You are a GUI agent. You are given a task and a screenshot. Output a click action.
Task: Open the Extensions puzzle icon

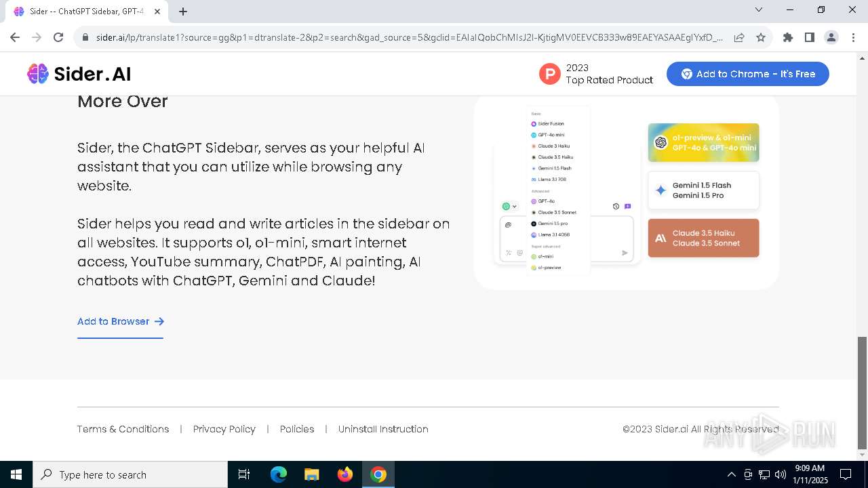point(788,37)
